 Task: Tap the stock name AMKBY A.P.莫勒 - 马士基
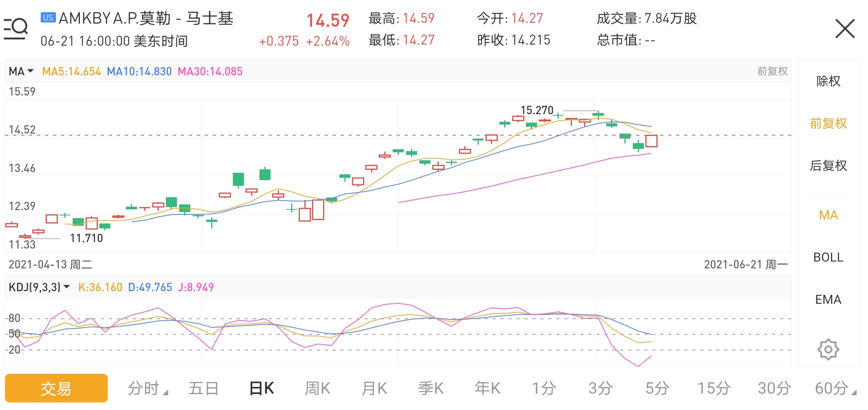[x=146, y=18]
